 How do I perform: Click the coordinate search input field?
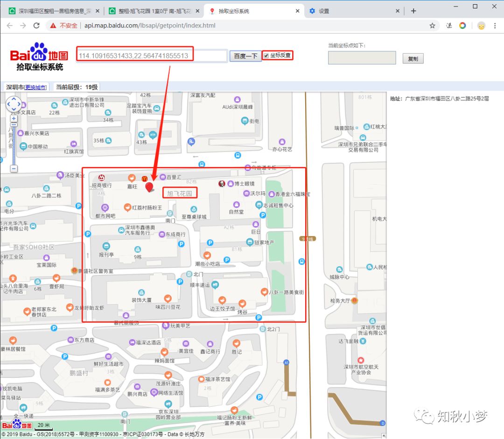point(152,56)
